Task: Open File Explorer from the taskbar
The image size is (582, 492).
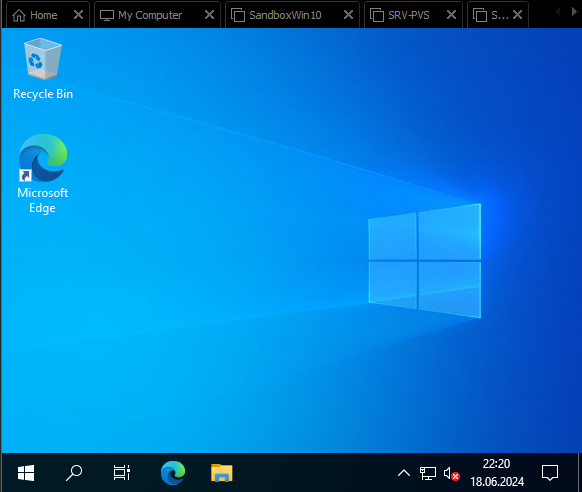Action: [x=222, y=473]
